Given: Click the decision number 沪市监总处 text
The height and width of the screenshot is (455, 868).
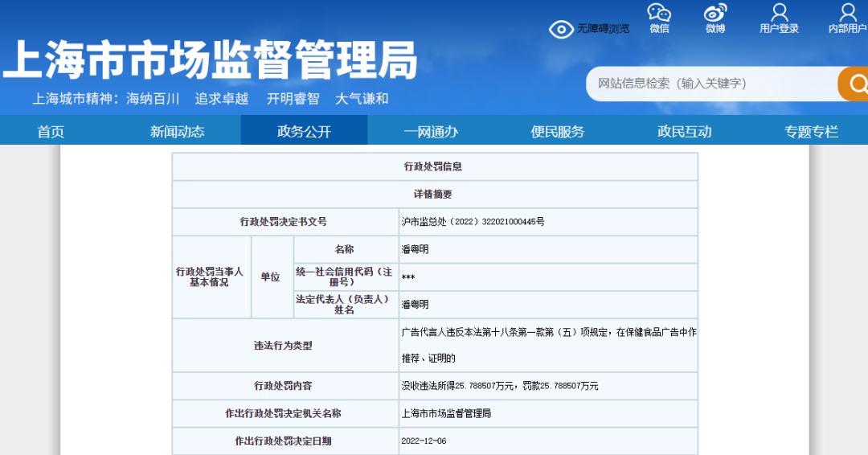Looking at the screenshot, I should tap(473, 222).
